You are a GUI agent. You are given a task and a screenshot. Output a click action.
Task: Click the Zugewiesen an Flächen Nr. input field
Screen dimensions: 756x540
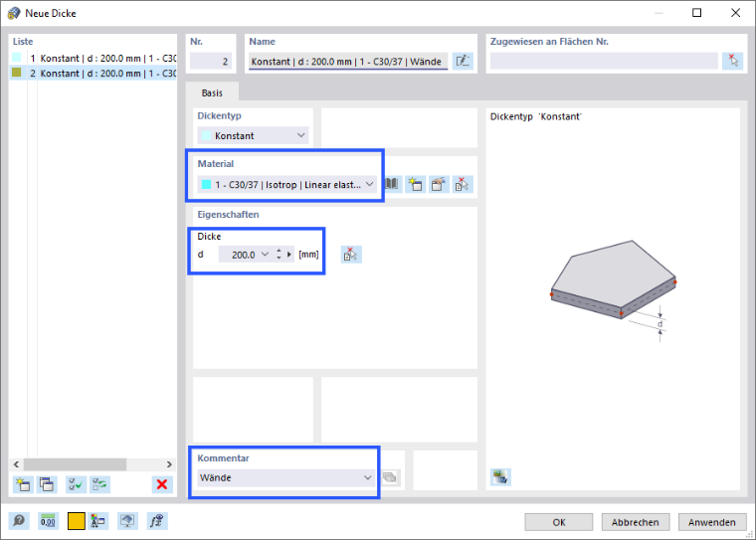coord(604,62)
